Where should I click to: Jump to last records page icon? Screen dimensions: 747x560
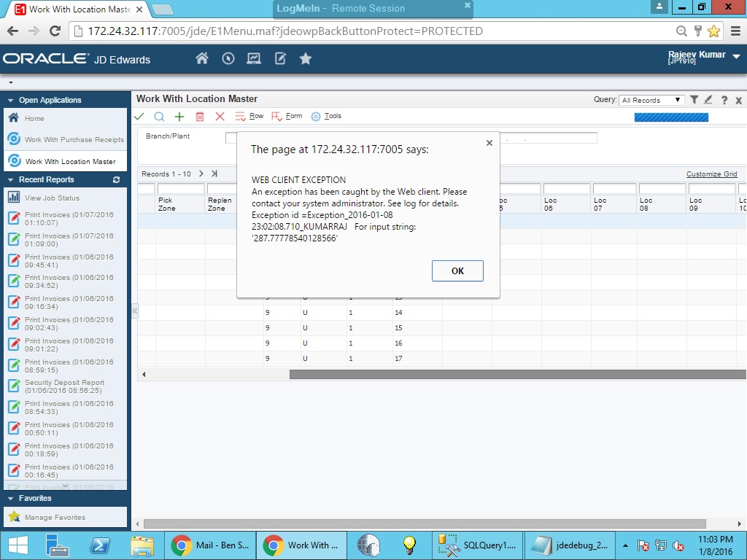[214, 174]
